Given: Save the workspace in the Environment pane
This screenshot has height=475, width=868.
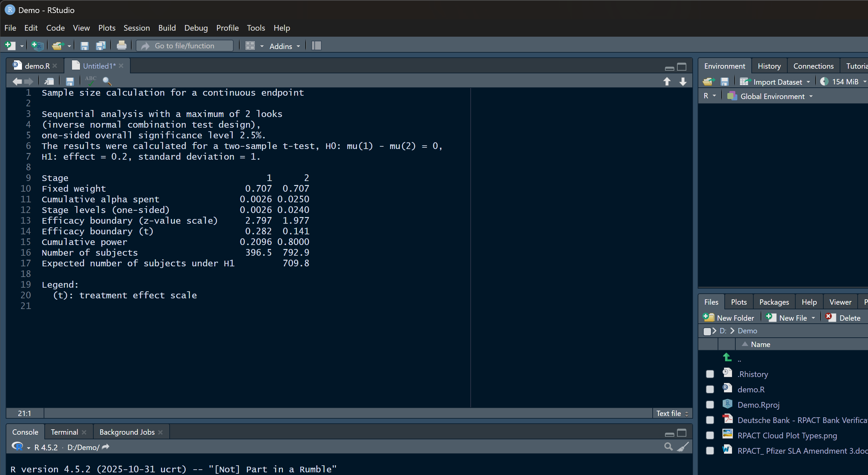Looking at the screenshot, I should coord(724,82).
